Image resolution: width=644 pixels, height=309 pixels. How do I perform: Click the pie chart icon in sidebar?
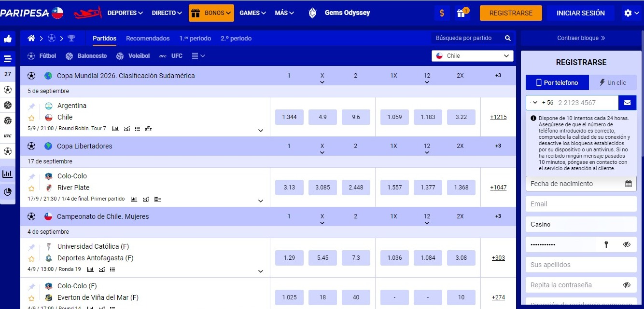click(x=8, y=192)
